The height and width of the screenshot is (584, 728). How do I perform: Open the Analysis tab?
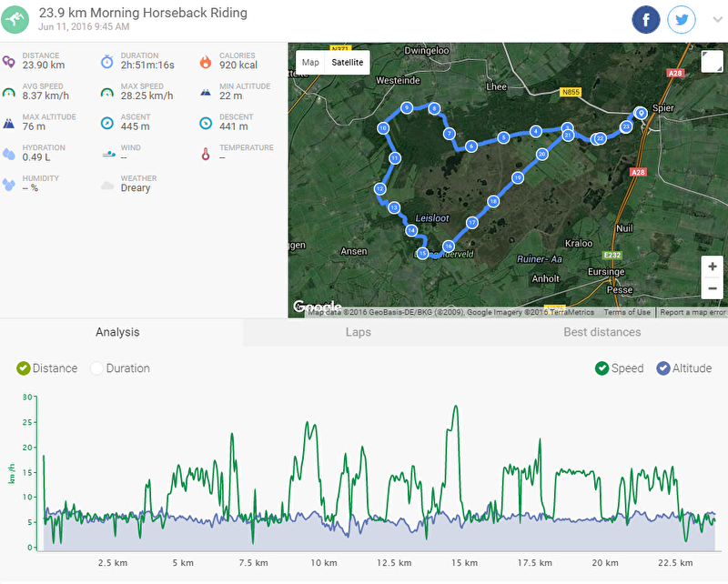coord(117,332)
